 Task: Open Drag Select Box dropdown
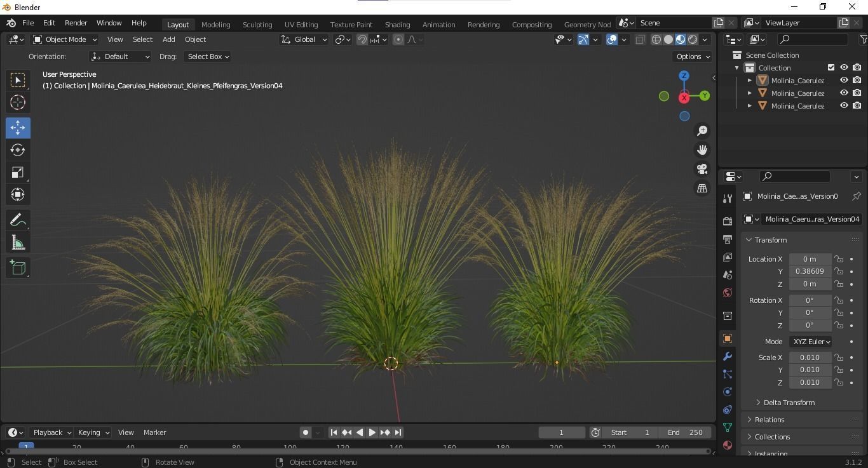[x=207, y=57]
